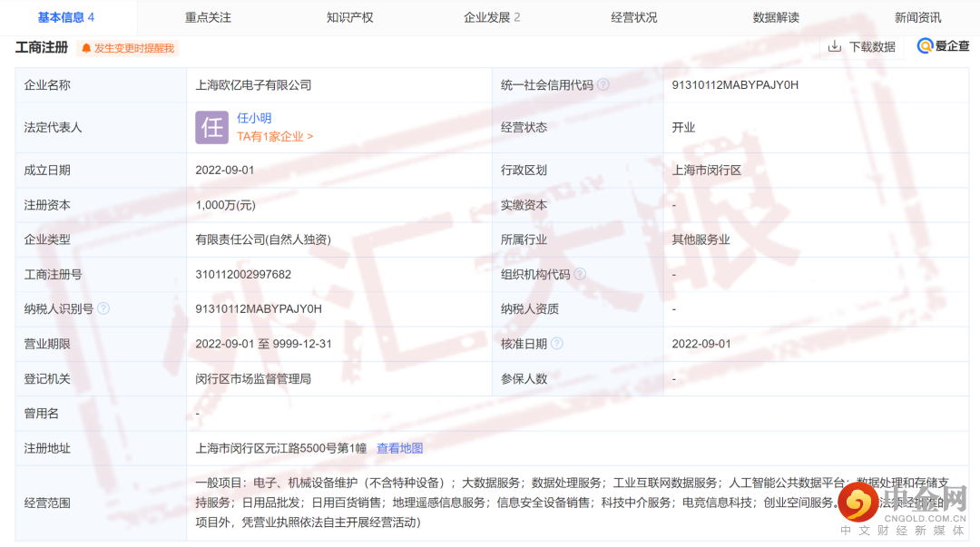Select administrative district 上海市闵行区
The image size is (980, 547).
(706, 170)
